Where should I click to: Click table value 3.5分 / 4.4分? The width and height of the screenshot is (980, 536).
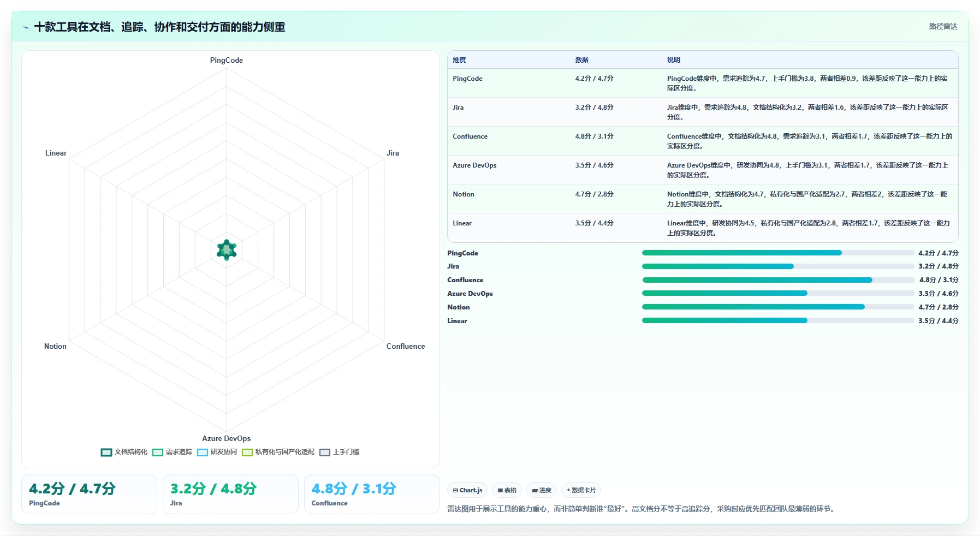pyautogui.click(x=594, y=223)
